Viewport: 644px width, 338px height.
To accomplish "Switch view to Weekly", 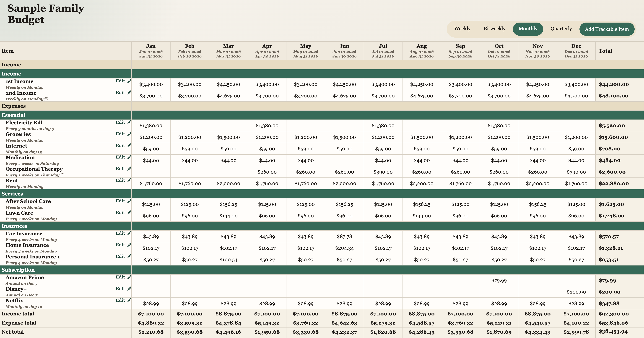I will point(462,29).
